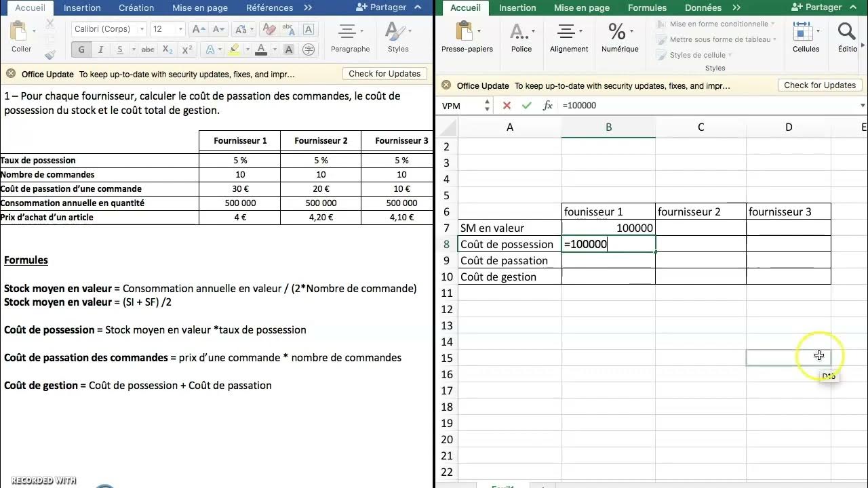The width and height of the screenshot is (868, 488).
Task: Switch to Word's Création tab
Action: coord(136,7)
